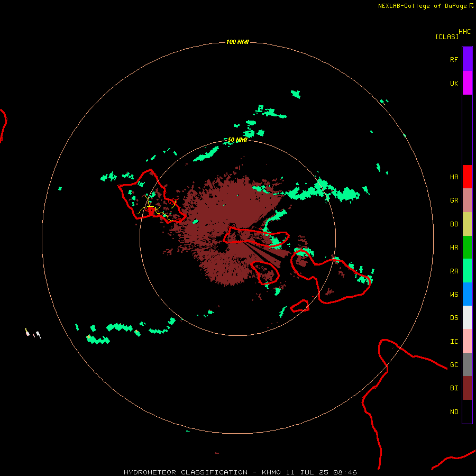Click the IC legend label

[x=454, y=342]
